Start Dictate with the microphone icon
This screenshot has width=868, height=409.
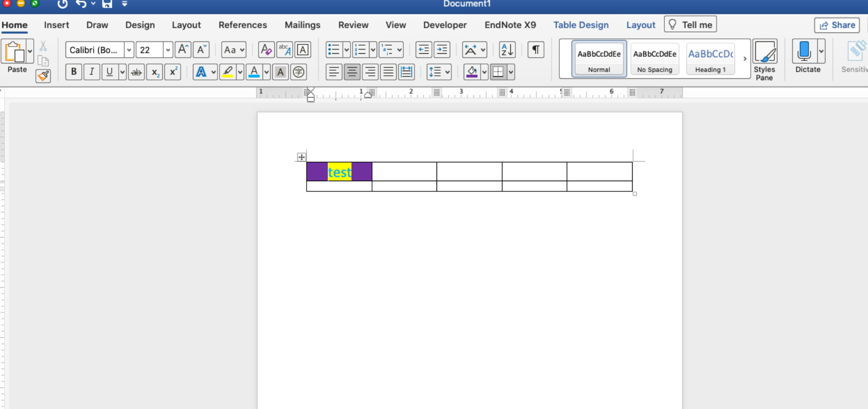coord(804,51)
